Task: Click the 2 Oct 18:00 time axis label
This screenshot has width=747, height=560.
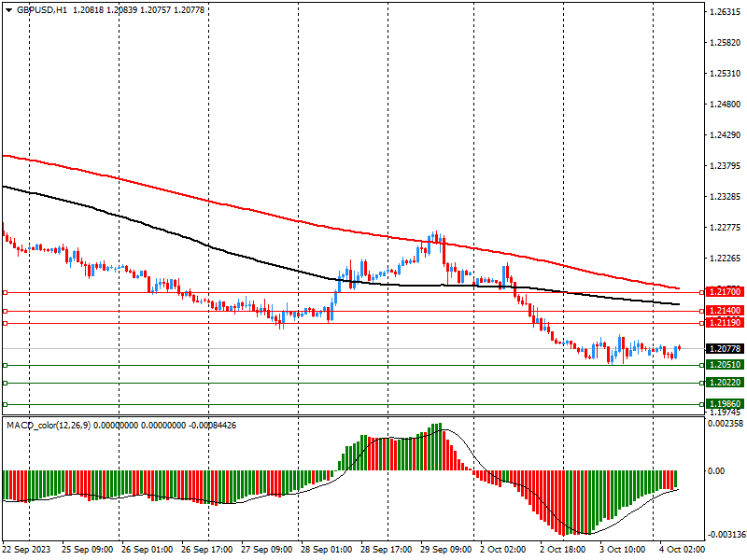Action: 562,551
